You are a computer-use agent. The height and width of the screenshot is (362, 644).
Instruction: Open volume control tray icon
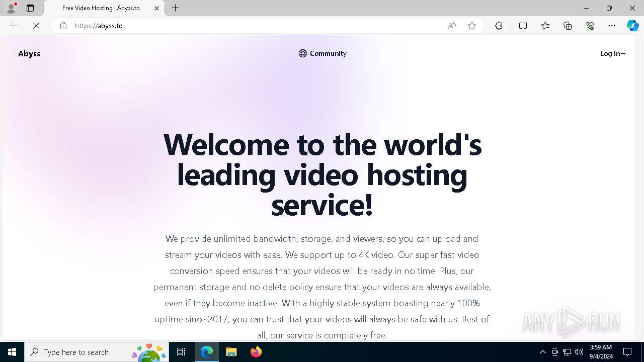coord(579,352)
